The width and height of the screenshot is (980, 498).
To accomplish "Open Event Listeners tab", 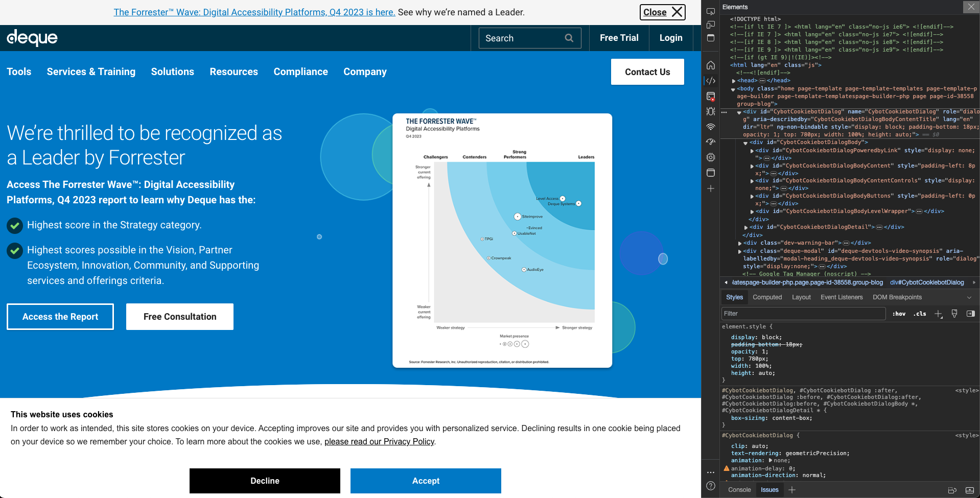I will pyautogui.click(x=842, y=297).
